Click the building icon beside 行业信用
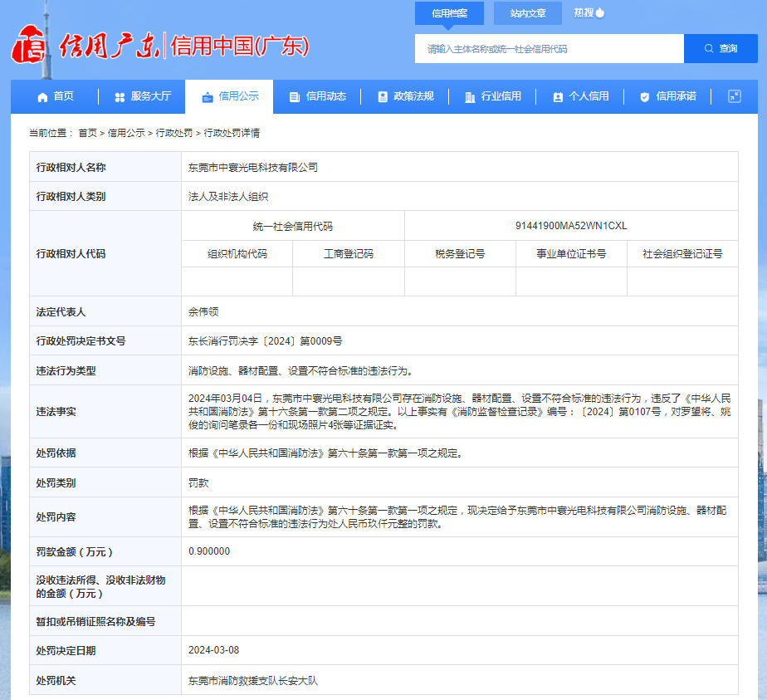The width and height of the screenshot is (767, 700). (x=470, y=97)
